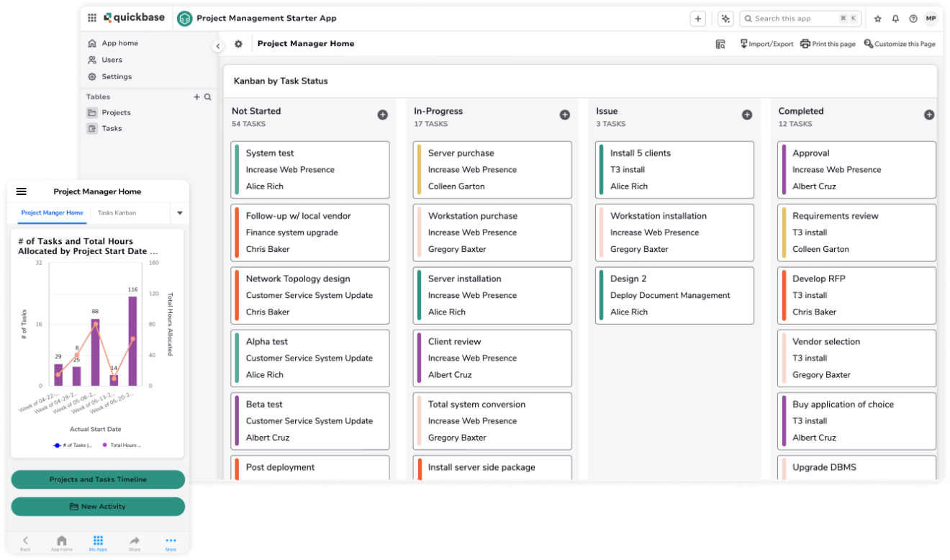Open the help question mark icon
The width and height of the screenshot is (950, 560).
[913, 19]
